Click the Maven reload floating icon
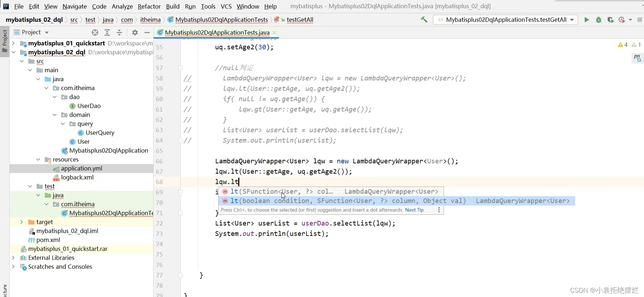Viewport: 644px width, 297px height. tap(637, 58)
